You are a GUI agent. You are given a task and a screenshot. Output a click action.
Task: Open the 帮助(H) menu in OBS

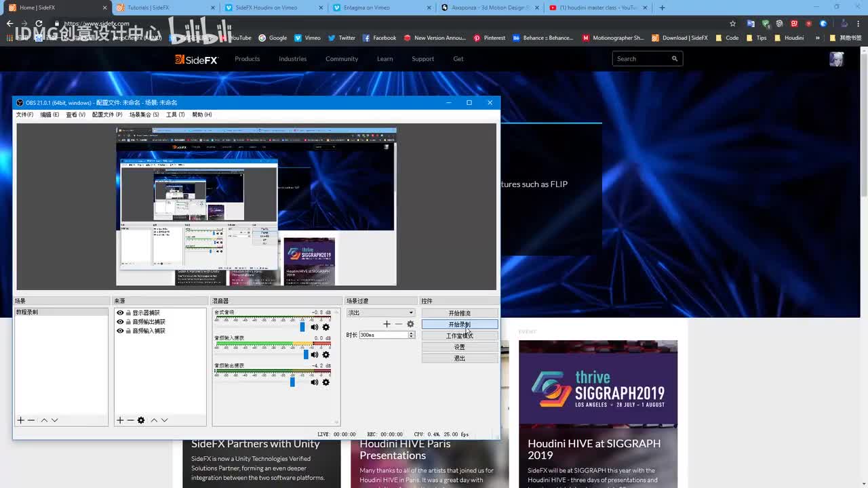pos(202,115)
